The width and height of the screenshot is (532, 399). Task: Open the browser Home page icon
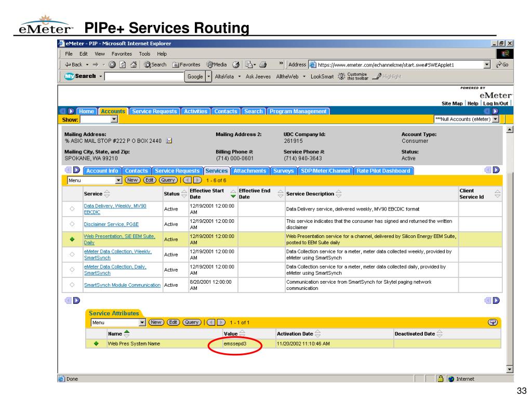(134, 64)
